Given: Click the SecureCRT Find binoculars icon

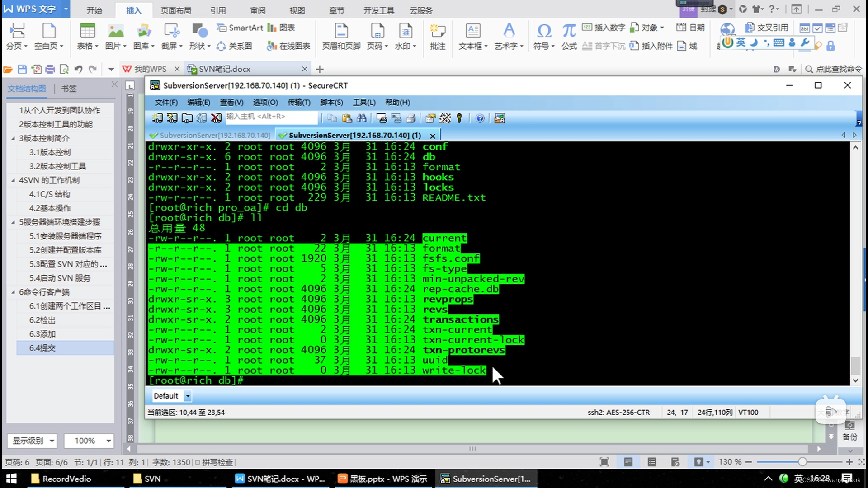Looking at the screenshot, I should point(361,118).
